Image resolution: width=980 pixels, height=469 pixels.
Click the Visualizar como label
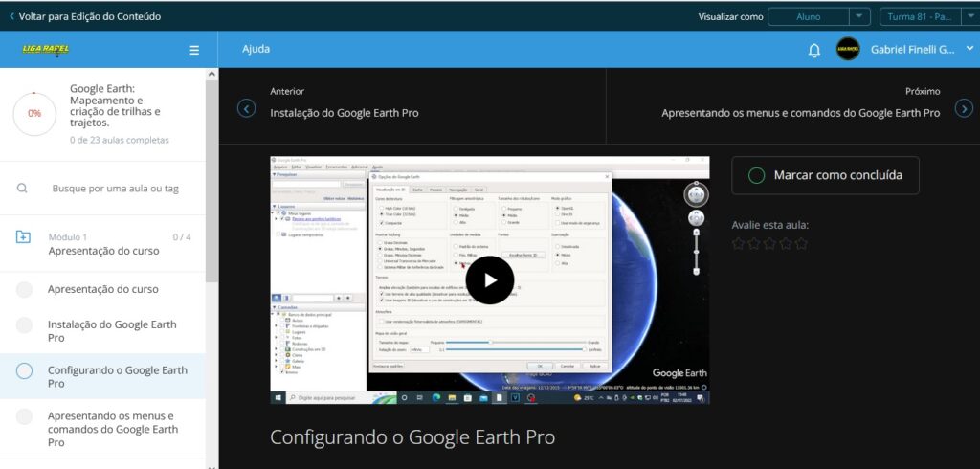coord(730,17)
